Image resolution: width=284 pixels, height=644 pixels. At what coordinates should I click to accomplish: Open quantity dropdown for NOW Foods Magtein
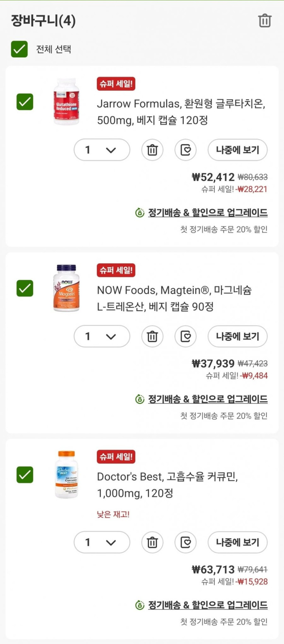pos(102,336)
